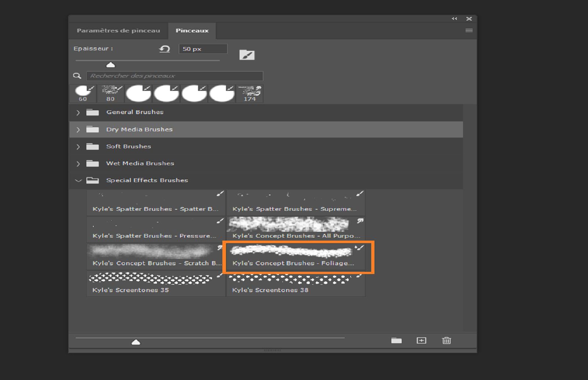Viewport: 588px width, 380px height.
Task: Collapse the panel with the double-arrow icon
Action: click(x=455, y=19)
